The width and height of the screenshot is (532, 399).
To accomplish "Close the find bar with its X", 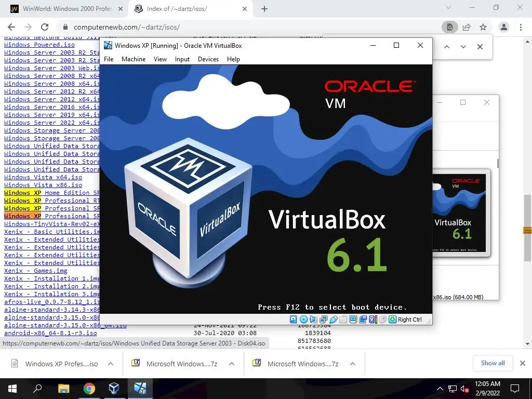I will (x=480, y=47).
